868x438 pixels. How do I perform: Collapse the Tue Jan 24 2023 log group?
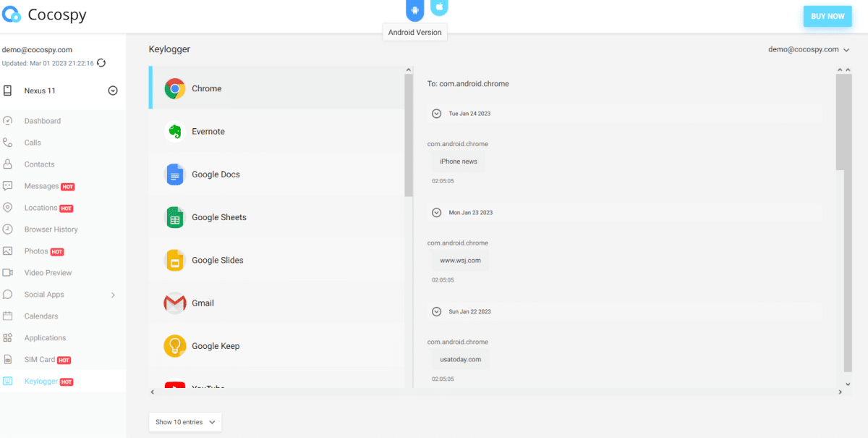[436, 113]
